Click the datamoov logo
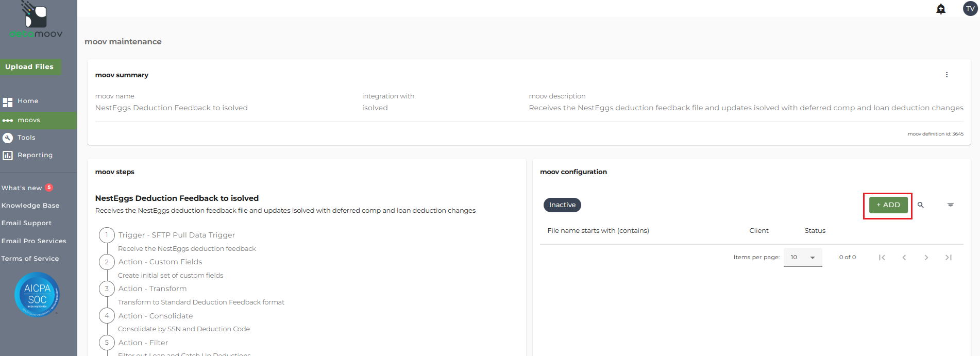This screenshot has height=356, width=980. 36,20
